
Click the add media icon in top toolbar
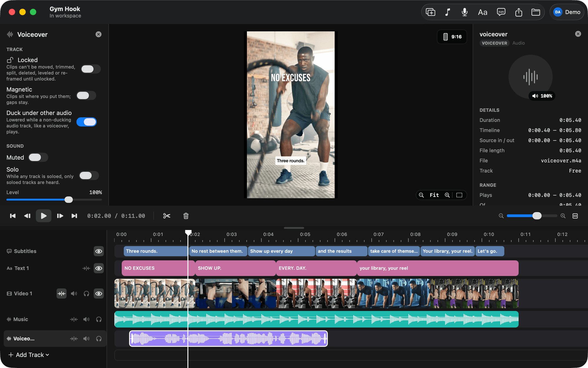(430, 12)
